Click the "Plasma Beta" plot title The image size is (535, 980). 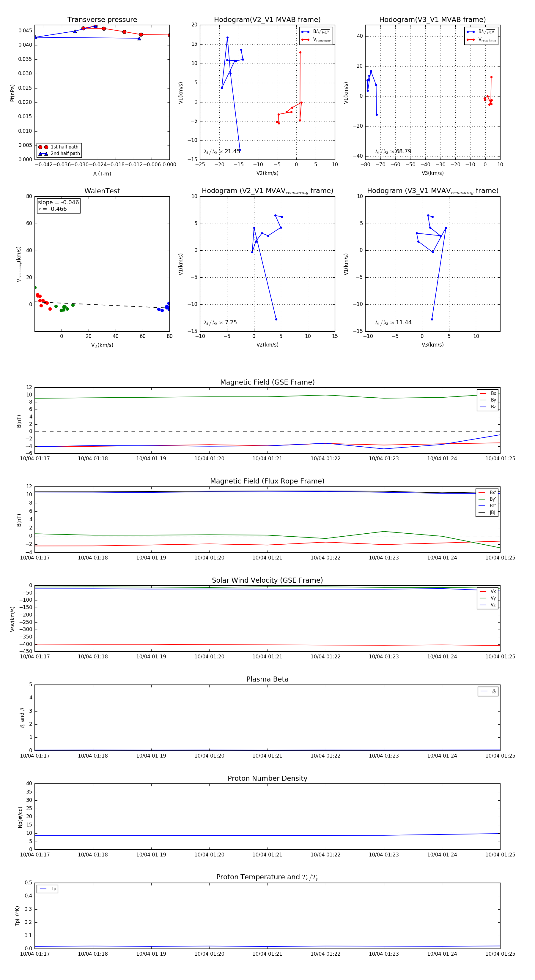tap(267, 679)
